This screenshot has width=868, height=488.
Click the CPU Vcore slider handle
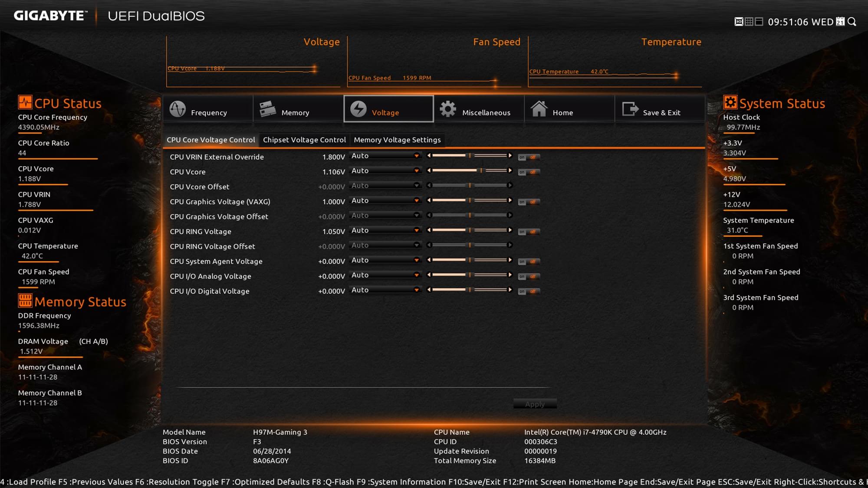point(481,170)
